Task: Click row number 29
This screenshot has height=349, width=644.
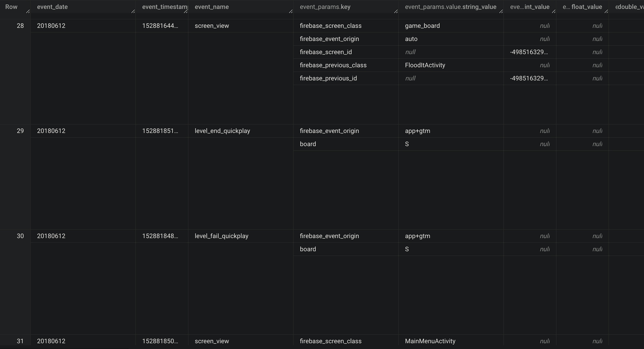Action: click(x=20, y=131)
